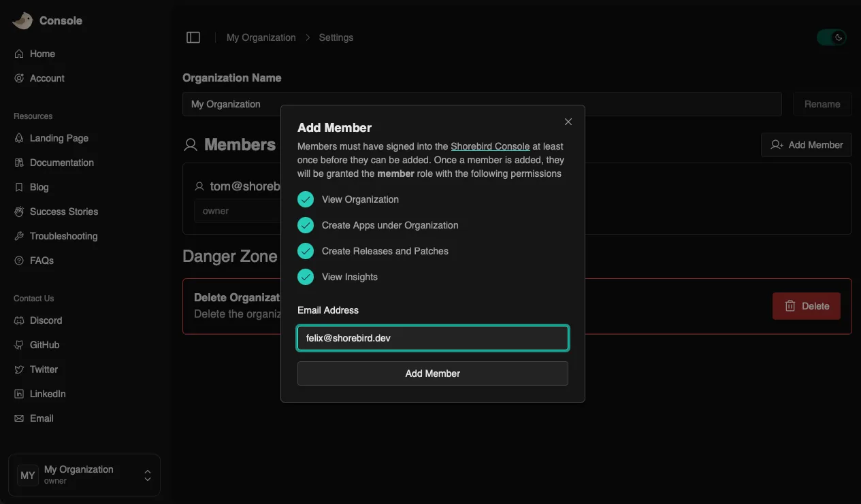Open the GitHub icon under Contact Us

tap(19, 345)
